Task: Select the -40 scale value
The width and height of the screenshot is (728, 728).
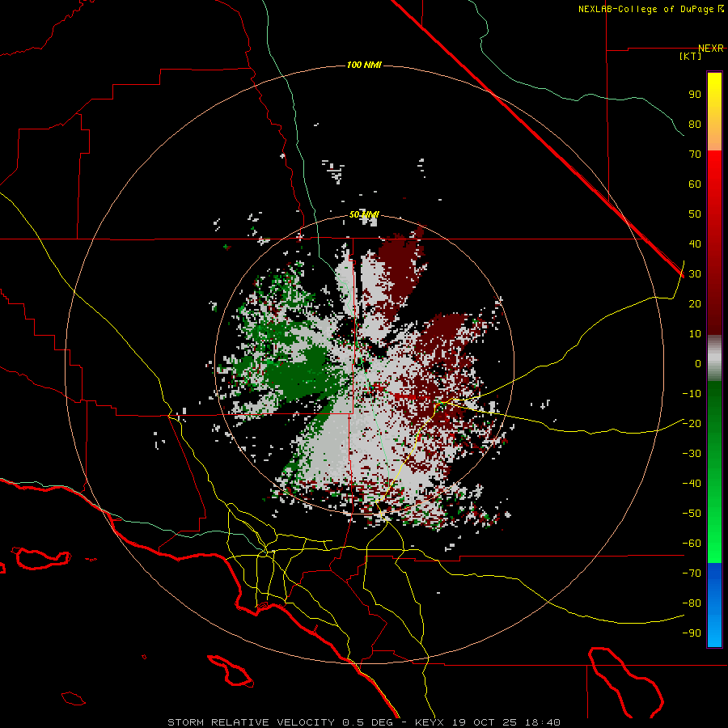Action: [x=692, y=484]
